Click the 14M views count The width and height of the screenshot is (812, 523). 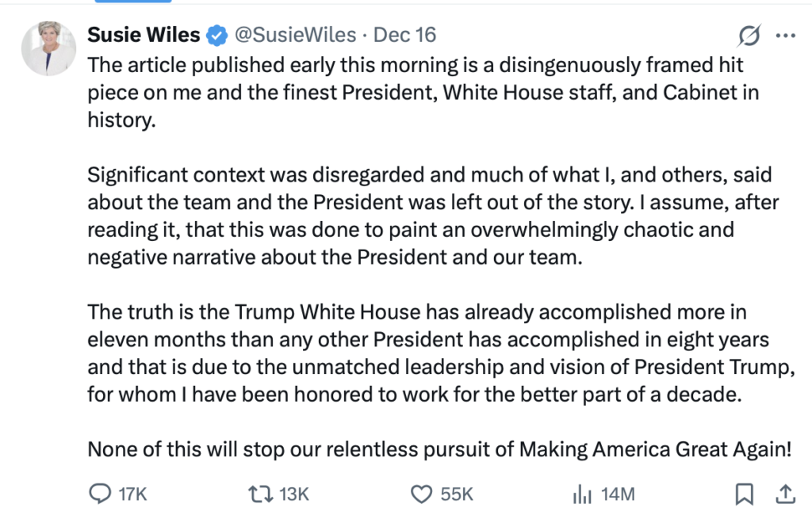click(x=619, y=494)
